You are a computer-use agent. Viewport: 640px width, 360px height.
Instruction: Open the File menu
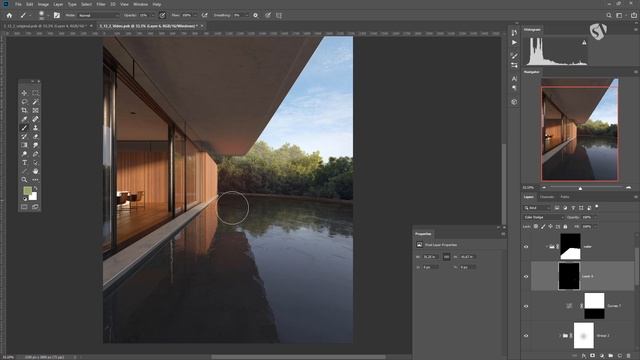(18, 4)
